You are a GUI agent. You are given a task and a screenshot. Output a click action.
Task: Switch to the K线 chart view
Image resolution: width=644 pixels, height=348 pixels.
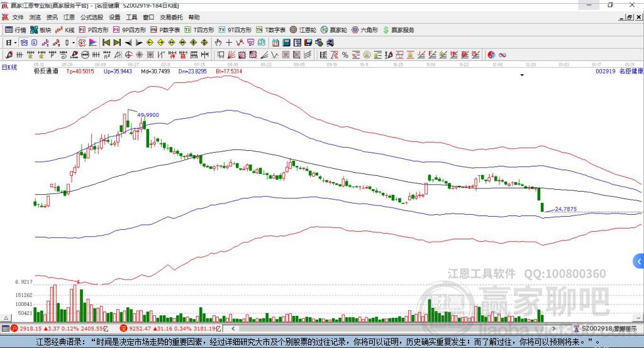65,30
